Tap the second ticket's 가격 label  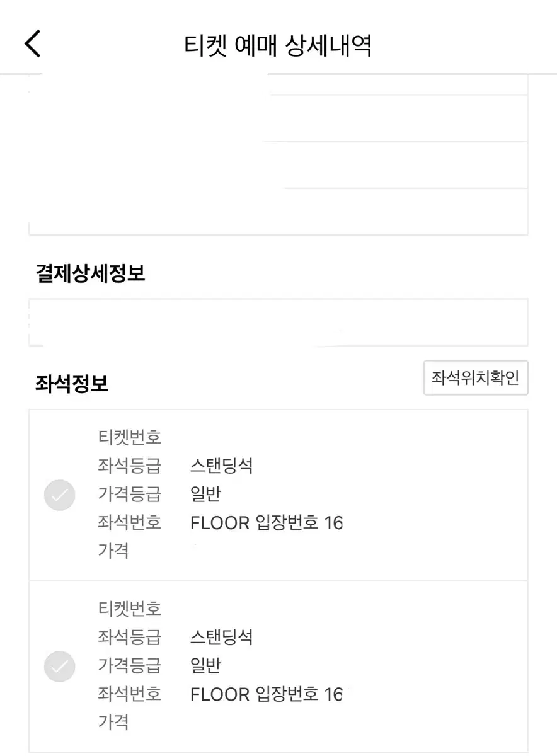pos(113,723)
